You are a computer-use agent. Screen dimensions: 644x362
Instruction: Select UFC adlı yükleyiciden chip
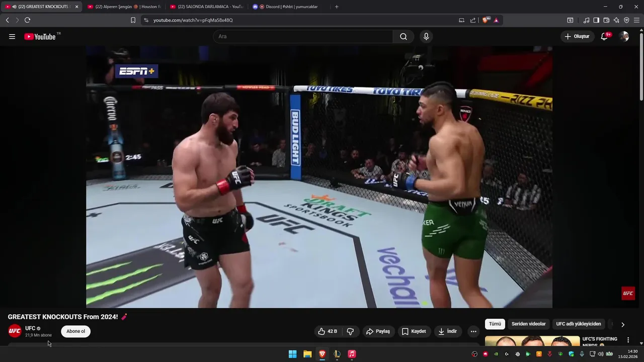pyautogui.click(x=578, y=324)
